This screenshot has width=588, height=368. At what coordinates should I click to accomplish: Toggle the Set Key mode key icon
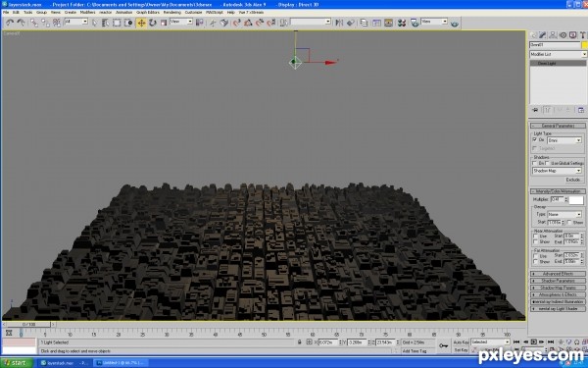coord(443,345)
